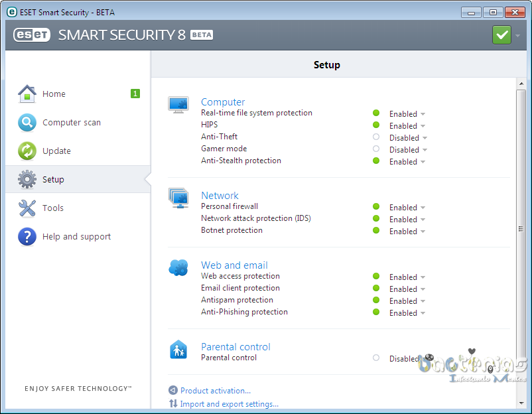532x414 pixels.
Task: Click the green protection status checkmark icon
Action: [x=501, y=35]
